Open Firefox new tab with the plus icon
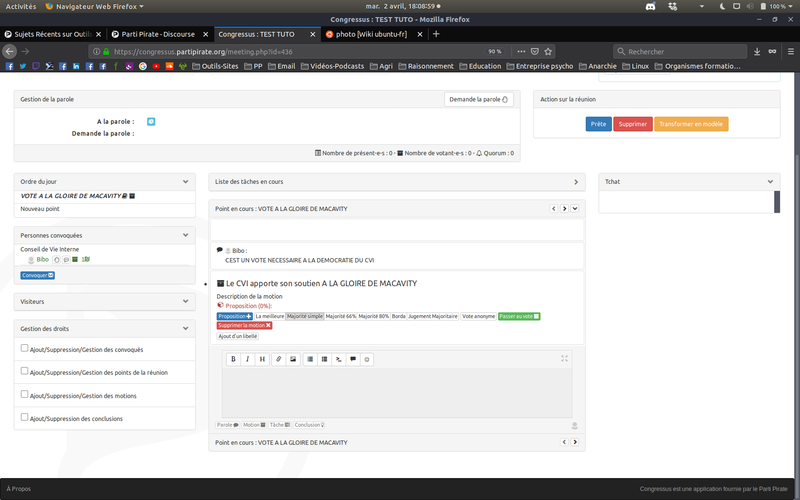The height and width of the screenshot is (500, 800). coord(436,33)
